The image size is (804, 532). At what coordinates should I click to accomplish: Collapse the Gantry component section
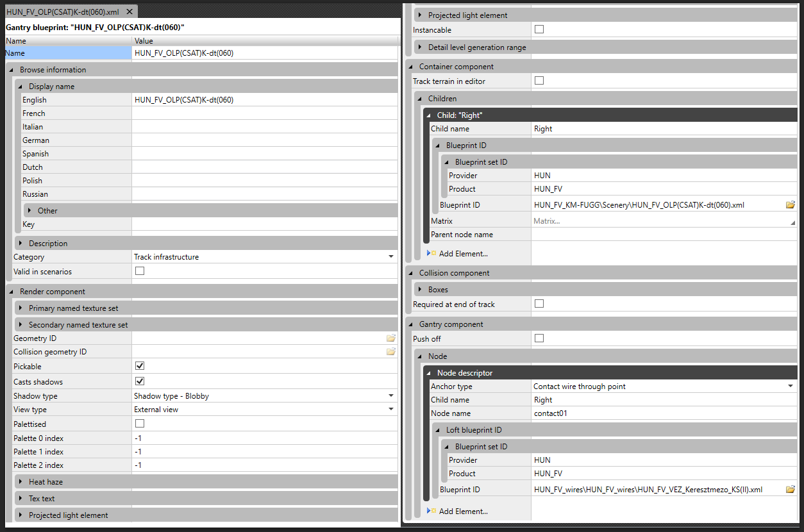click(x=412, y=324)
